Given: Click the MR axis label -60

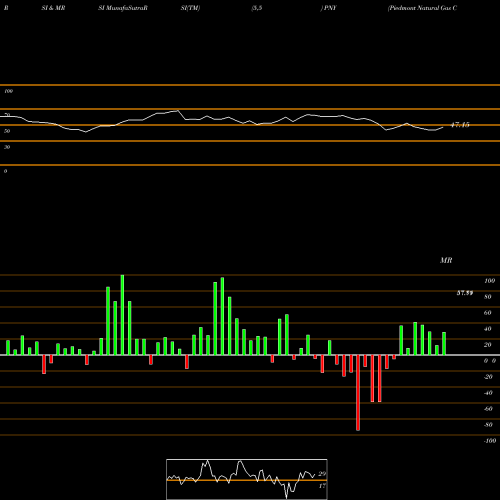Looking at the screenshot, I should (488, 409).
